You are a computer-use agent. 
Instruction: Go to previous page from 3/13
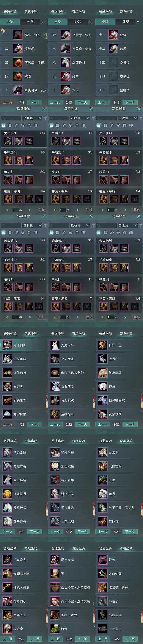tap(102, 102)
